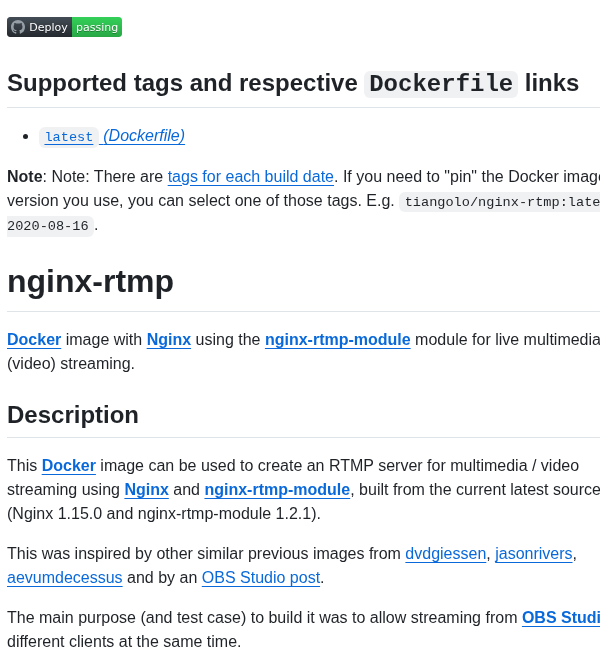Click bold OBS Studio link after "allow streaming from"

[560, 618]
